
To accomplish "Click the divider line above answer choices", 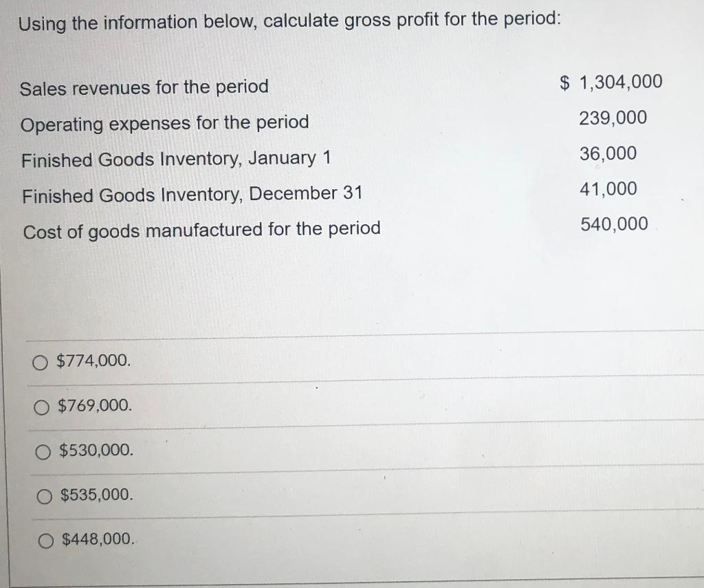I will [344, 338].
